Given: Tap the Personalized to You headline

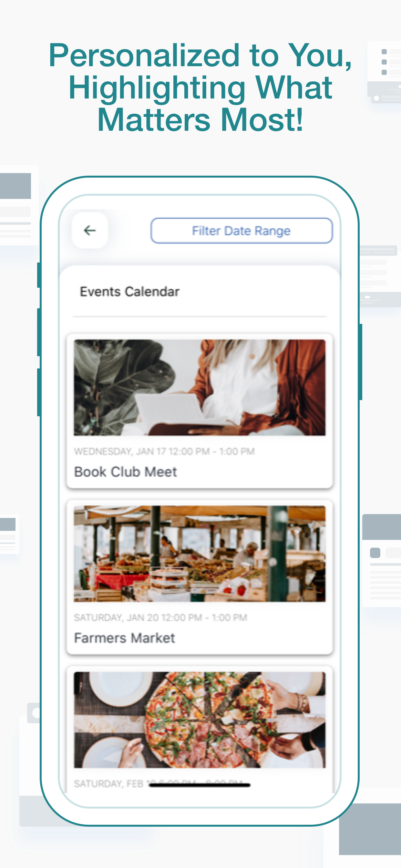Looking at the screenshot, I should (x=200, y=87).
